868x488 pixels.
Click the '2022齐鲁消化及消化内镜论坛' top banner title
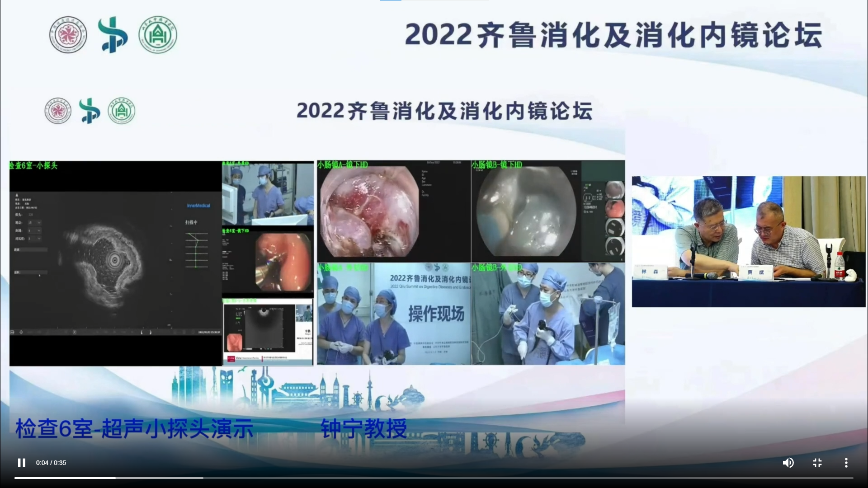tap(613, 35)
